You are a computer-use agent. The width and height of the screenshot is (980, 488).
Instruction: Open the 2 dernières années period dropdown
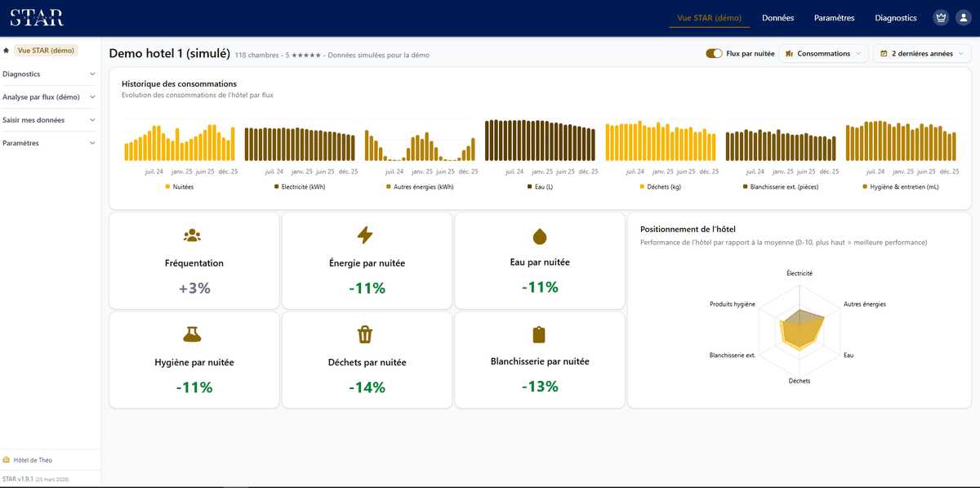point(922,54)
